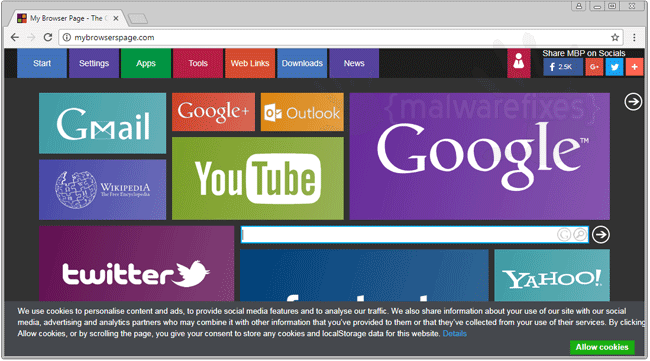Viewport: 650px width, 361px height.
Task: Bookmark this page with the star icon
Action: point(615,37)
